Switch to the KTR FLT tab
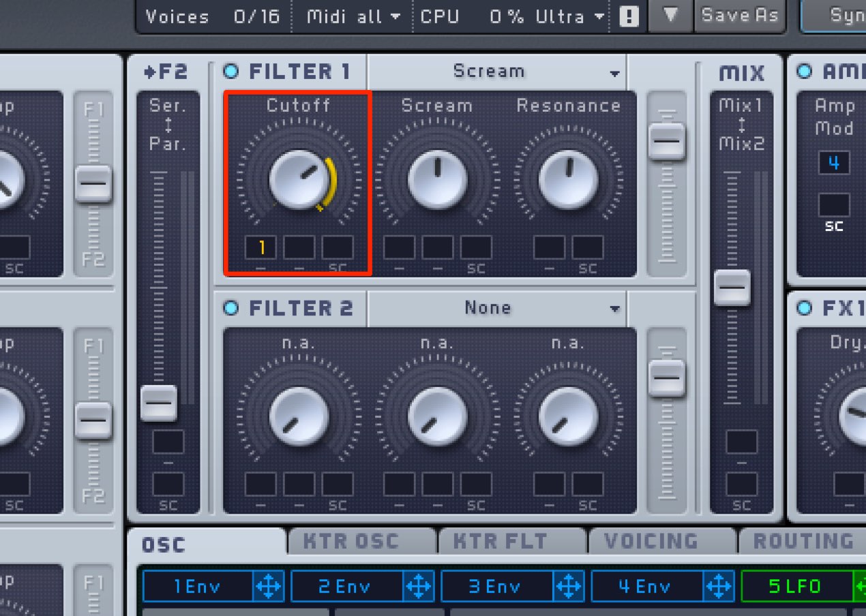Viewport: 866px width, 616px height. [x=511, y=541]
